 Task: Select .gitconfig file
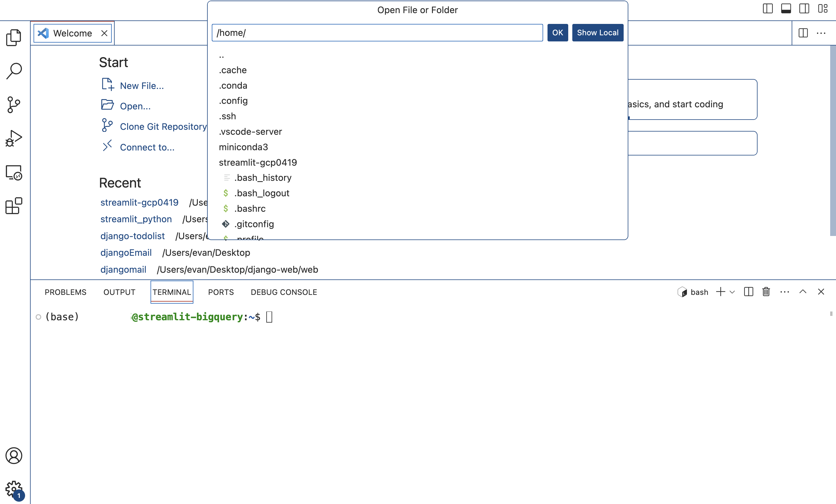(417, 224)
